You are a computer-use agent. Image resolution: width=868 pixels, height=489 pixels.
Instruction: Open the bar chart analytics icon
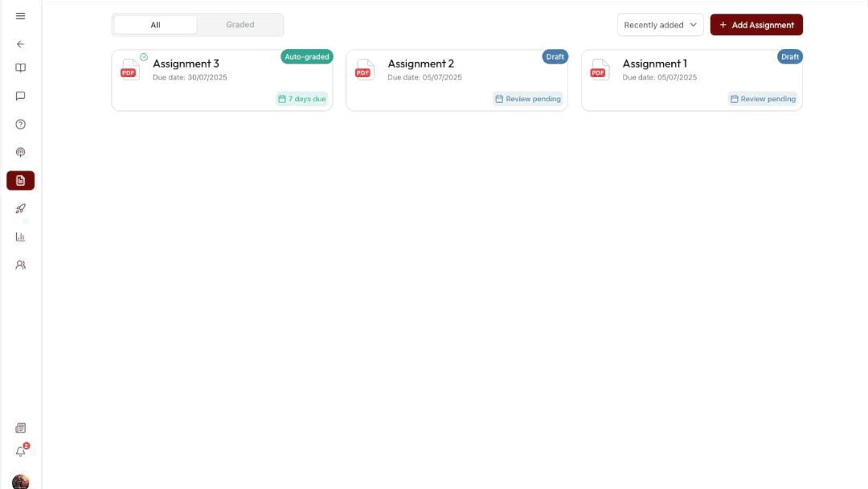tap(21, 236)
